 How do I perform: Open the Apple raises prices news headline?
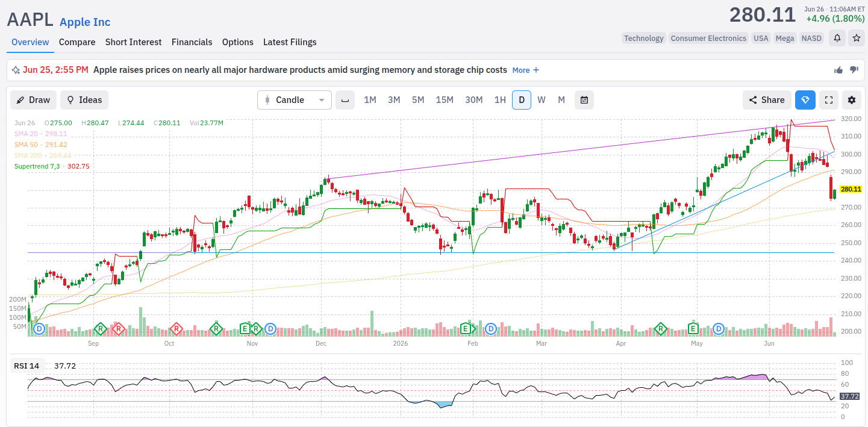coord(300,70)
